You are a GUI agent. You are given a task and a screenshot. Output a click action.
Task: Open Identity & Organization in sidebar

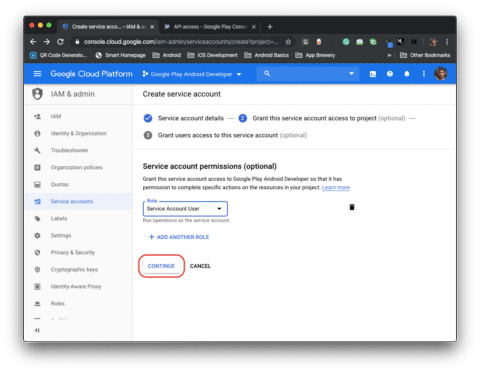point(79,133)
